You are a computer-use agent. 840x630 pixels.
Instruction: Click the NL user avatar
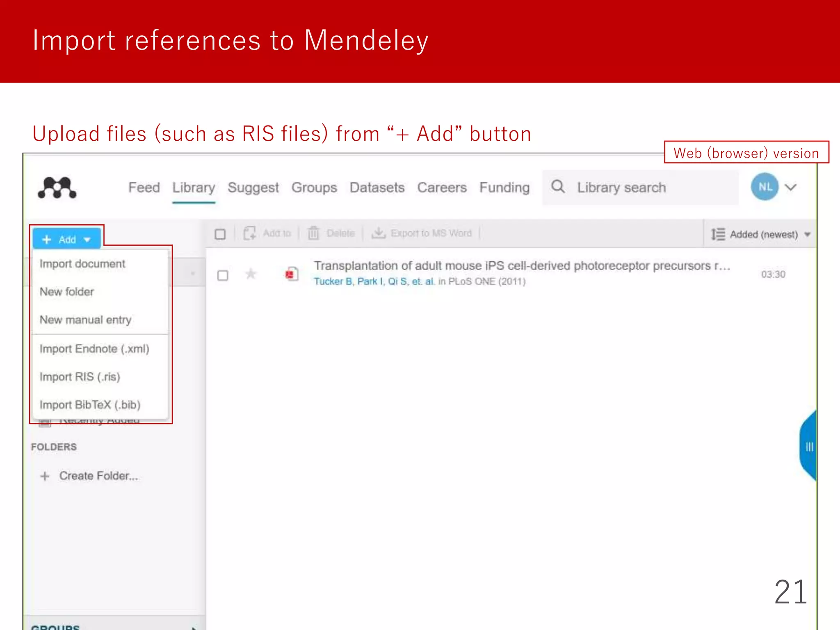(x=765, y=187)
